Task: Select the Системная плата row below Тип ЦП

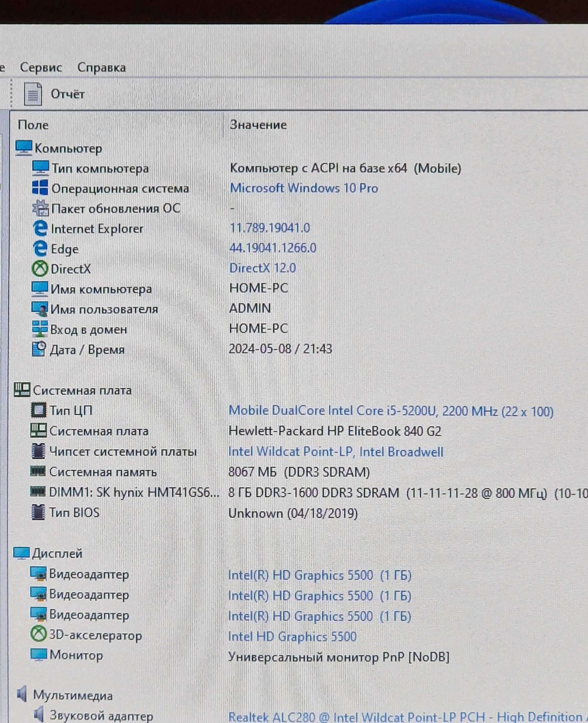Action: coord(99,431)
